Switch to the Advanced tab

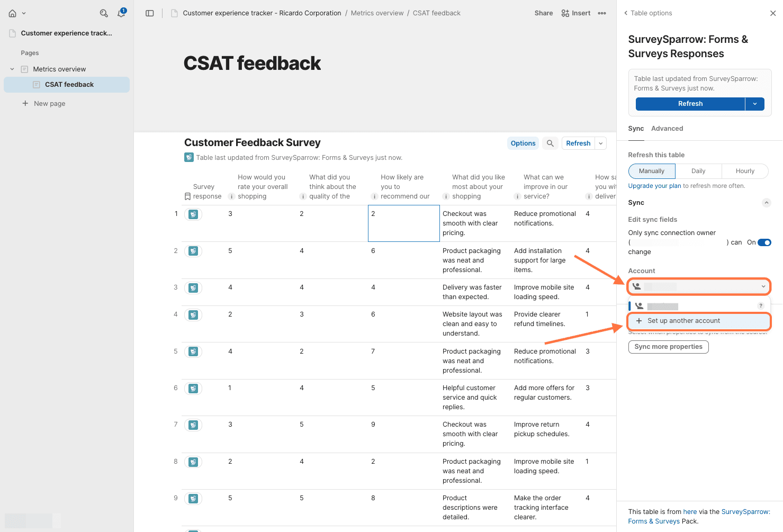[x=667, y=129]
